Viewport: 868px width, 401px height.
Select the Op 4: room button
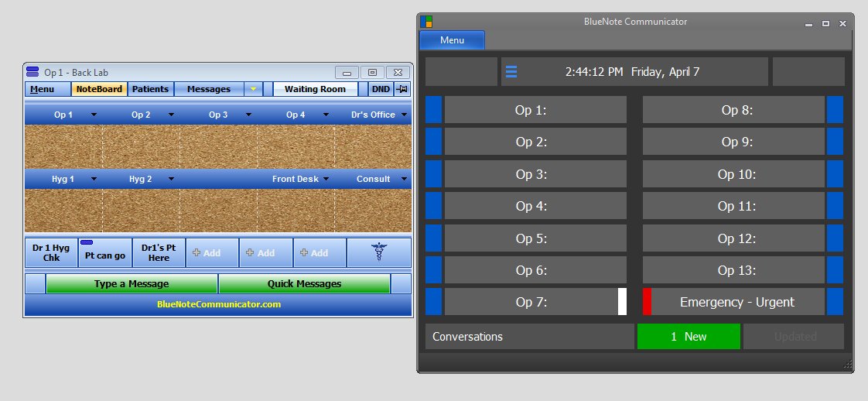535,206
